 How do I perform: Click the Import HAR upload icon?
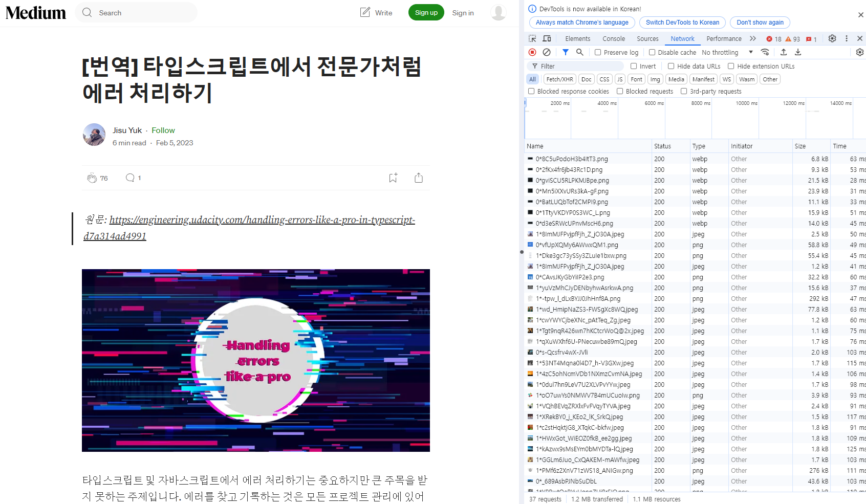click(x=784, y=52)
